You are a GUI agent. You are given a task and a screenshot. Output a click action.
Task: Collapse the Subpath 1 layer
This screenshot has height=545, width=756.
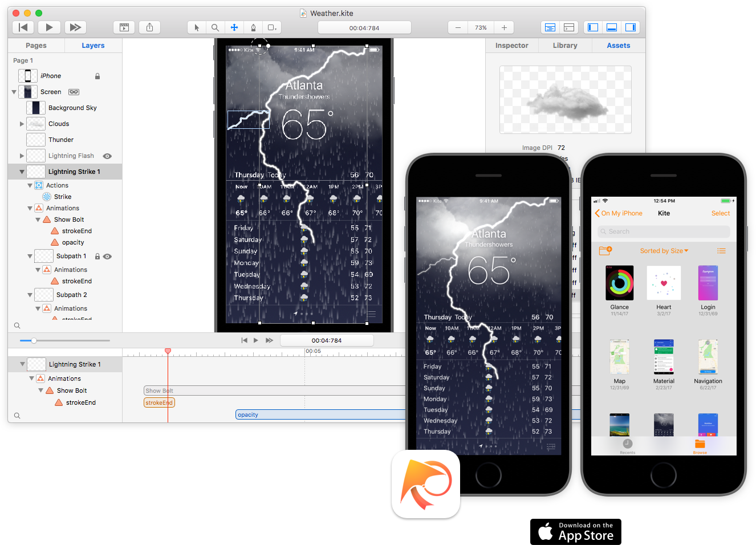tap(30, 256)
